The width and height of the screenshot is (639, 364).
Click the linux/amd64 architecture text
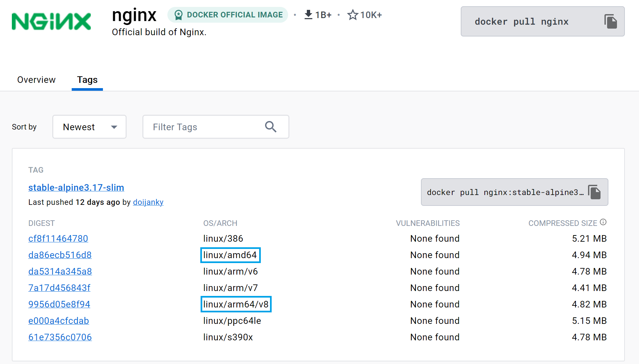coord(230,255)
